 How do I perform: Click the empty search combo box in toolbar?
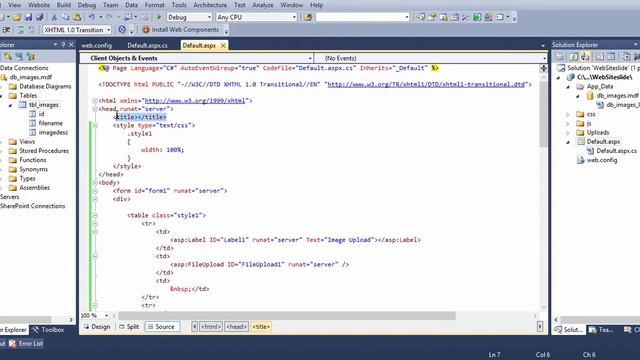pyautogui.click(x=362, y=17)
